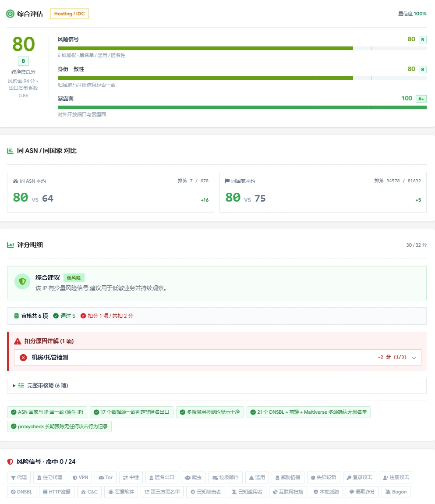Select the 恶意软件 risk signal chip
The height and width of the screenshot is (504, 435).
coord(121,492)
